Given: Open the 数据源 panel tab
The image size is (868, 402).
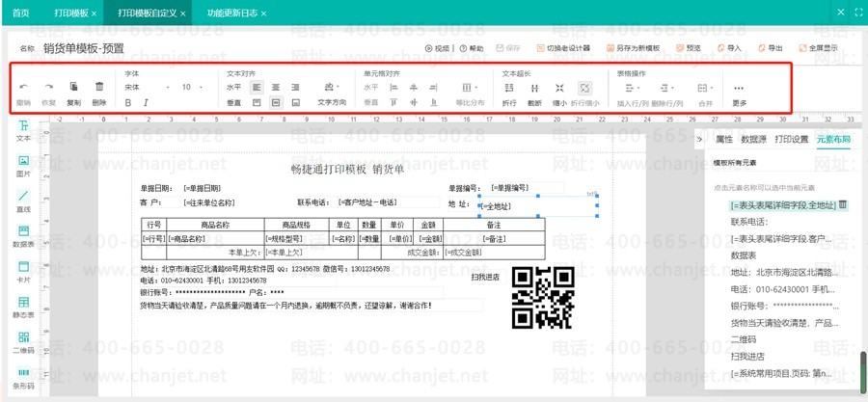Looking at the screenshot, I should [753, 140].
